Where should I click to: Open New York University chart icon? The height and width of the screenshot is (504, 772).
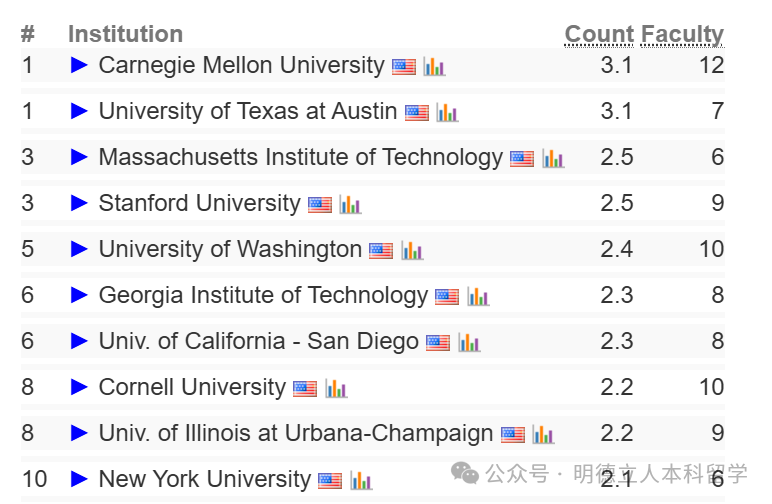[361, 480]
